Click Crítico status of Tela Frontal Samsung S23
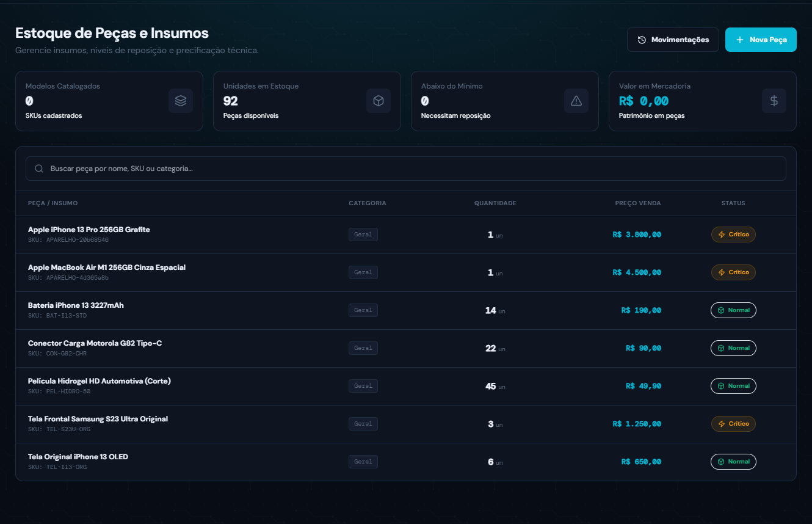The height and width of the screenshot is (524, 812). click(x=733, y=424)
